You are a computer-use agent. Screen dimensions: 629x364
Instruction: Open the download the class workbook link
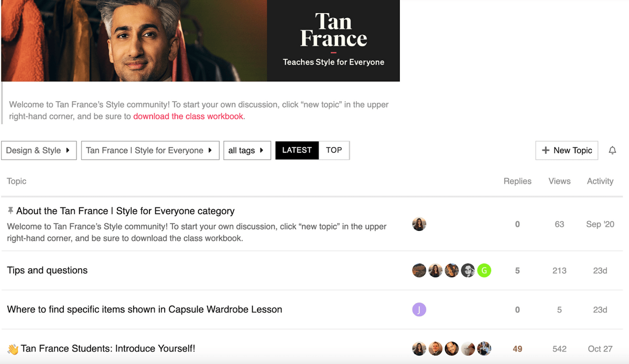pos(188,116)
